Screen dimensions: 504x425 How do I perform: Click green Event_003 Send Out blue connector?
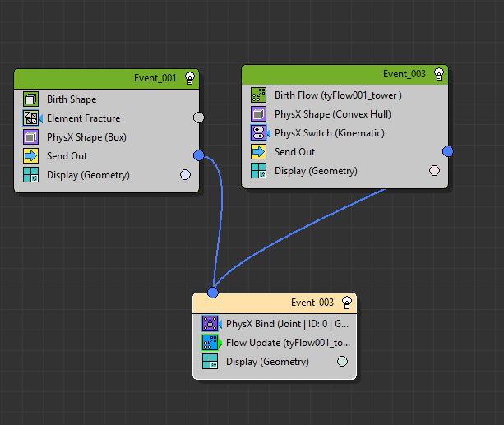pyautogui.click(x=448, y=151)
